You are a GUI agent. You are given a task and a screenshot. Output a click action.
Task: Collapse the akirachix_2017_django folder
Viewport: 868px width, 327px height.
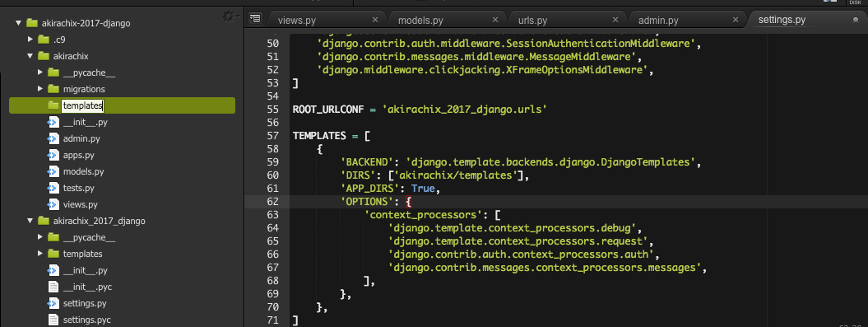pyautogui.click(x=30, y=221)
